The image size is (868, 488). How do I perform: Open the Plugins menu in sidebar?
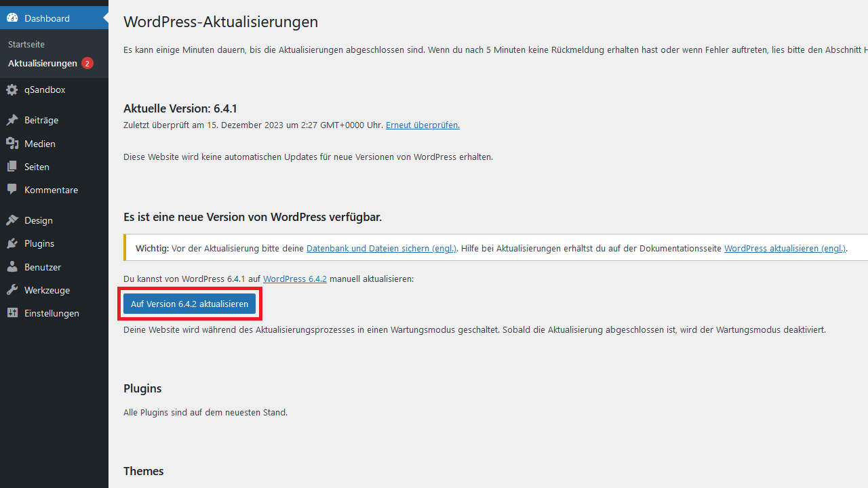click(54, 243)
